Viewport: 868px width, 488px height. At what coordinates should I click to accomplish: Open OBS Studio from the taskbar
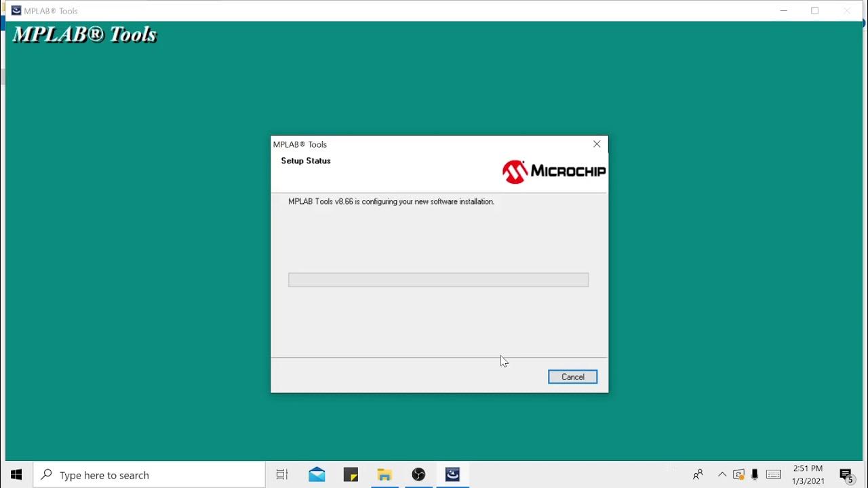[x=418, y=475]
